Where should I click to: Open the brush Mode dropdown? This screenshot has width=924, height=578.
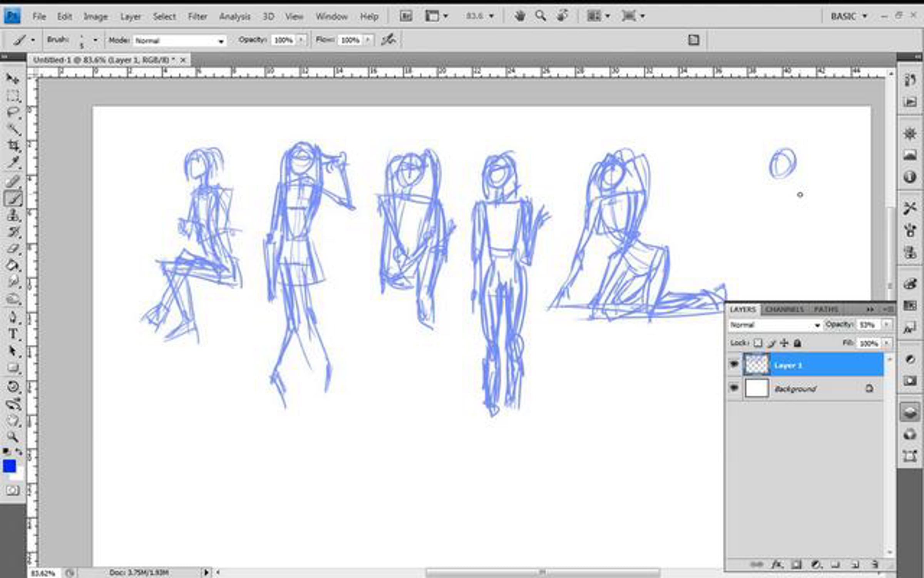[179, 40]
